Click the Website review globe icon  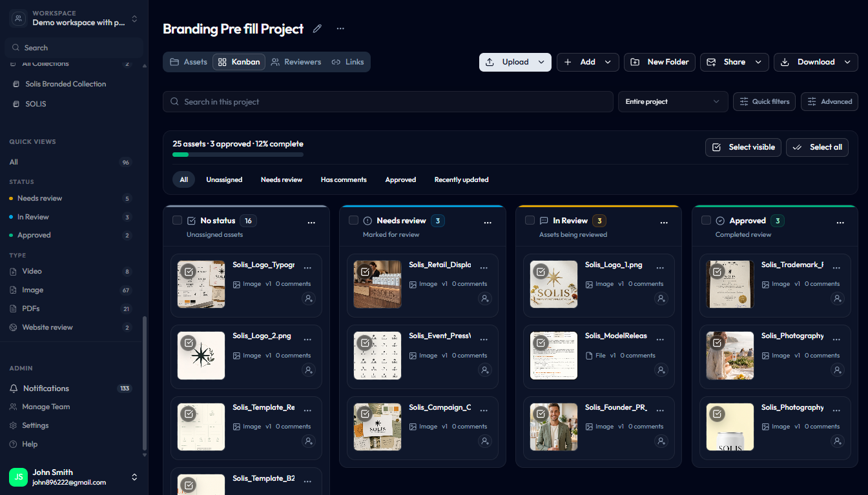coord(14,328)
